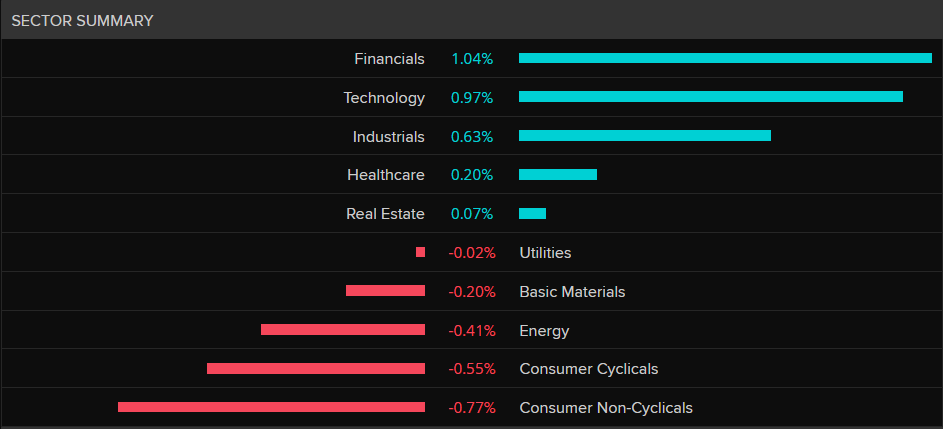The width and height of the screenshot is (943, 429).
Task: Click the red Consumer Non-Cyclicals bar
Action: point(271,407)
